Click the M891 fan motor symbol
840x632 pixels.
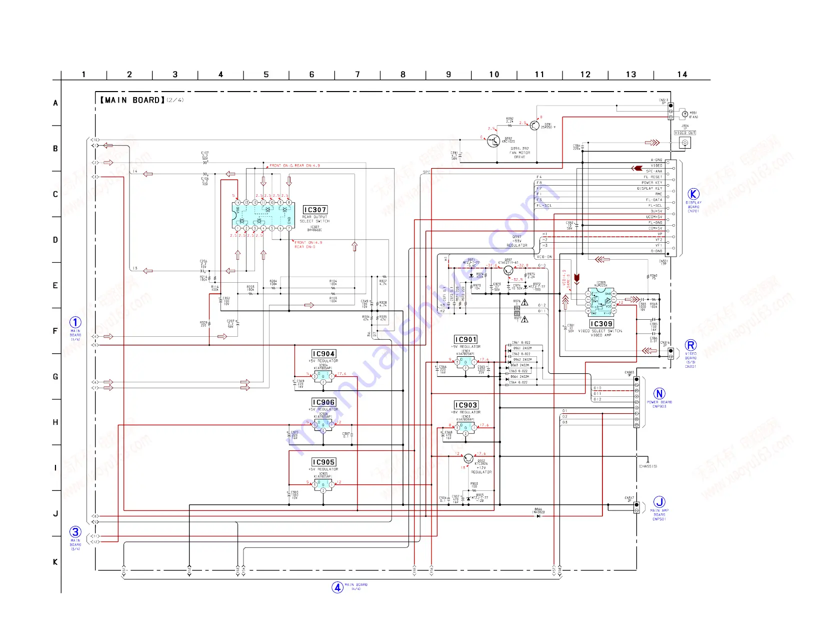pos(684,114)
